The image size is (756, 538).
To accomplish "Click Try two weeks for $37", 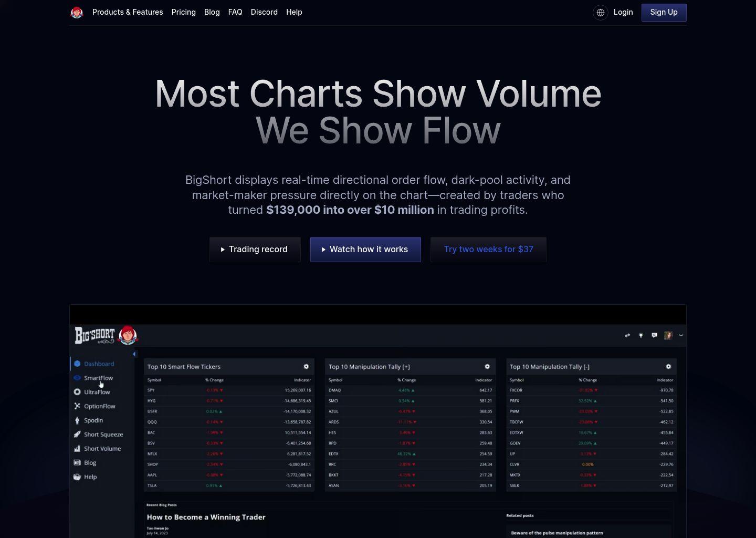I will 488,249.
